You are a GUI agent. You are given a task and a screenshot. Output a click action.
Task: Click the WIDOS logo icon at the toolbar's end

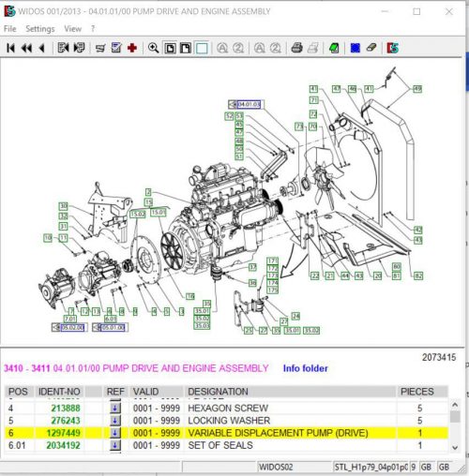point(392,48)
